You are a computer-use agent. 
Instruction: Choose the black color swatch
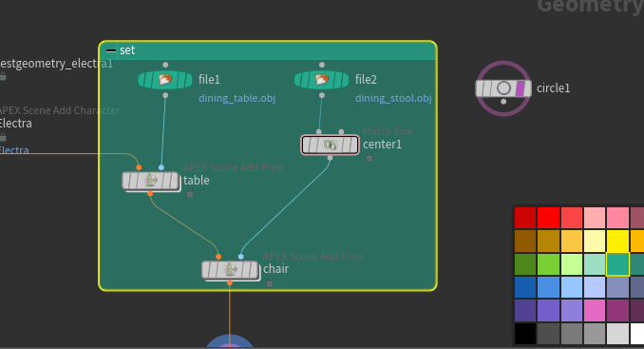(525, 334)
